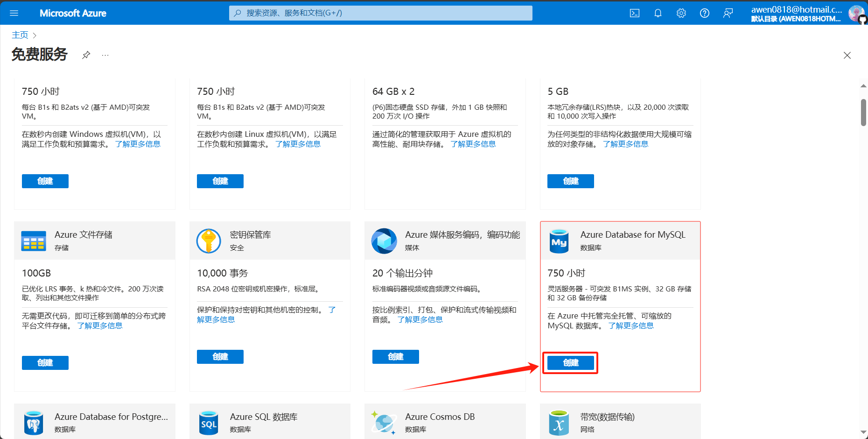
Task: Click the Azure SQL database icon
Action: (x=209, y=423)
